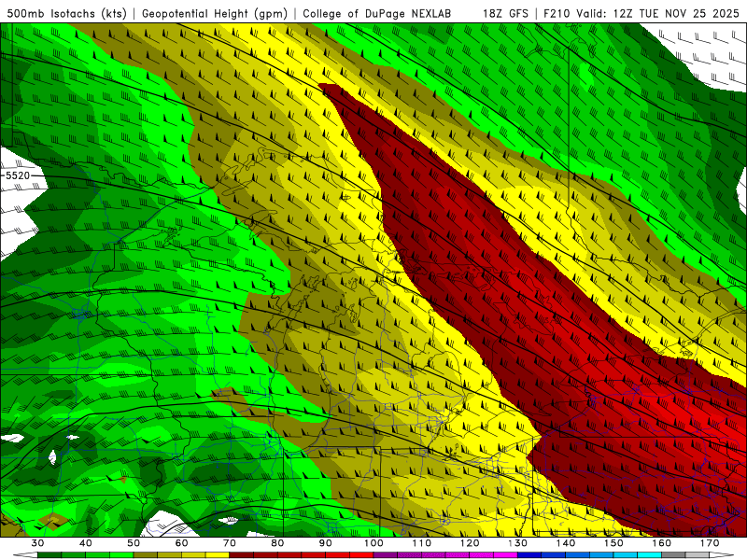Screen dimensions: 747x560
Task: Click the 80 value on the color scale
Action: tap(277, 543)
